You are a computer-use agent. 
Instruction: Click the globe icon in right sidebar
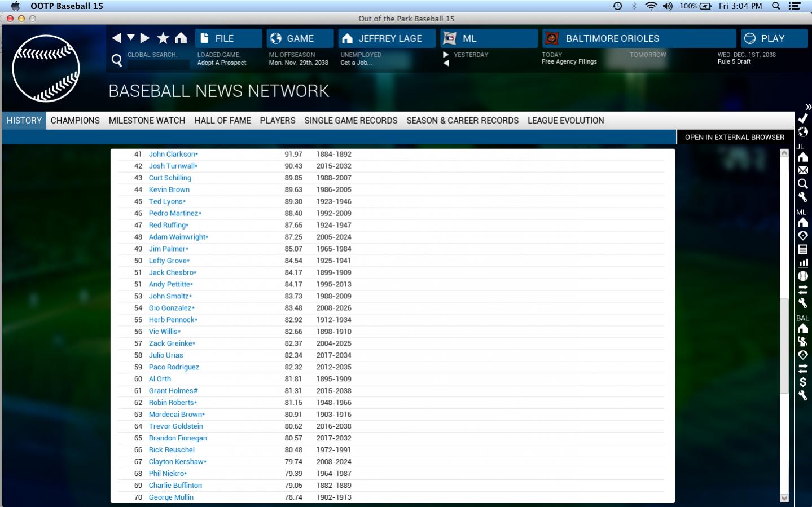pos(803,132)
